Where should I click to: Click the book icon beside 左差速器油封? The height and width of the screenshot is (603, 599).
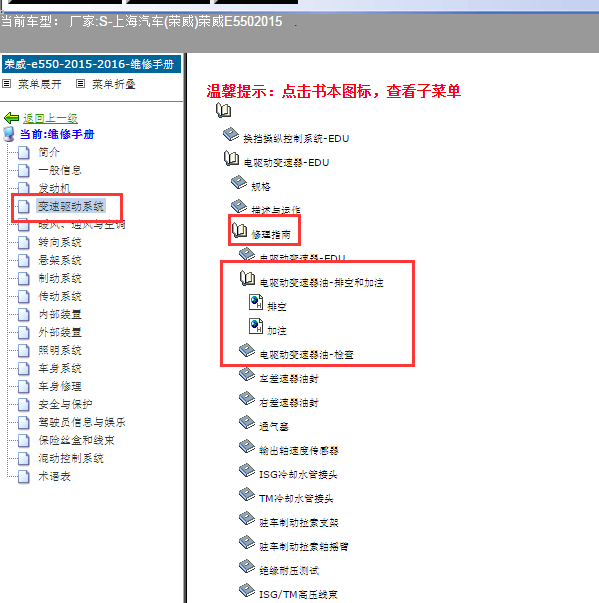coord(247,374)
